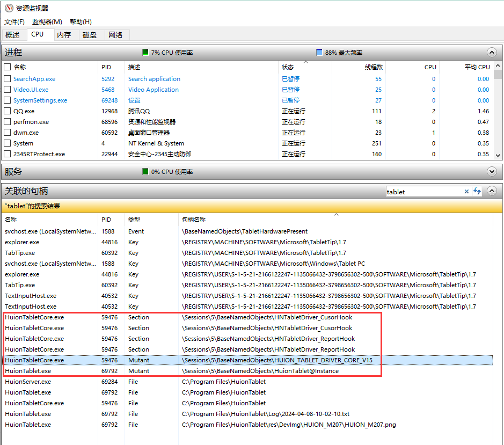
Task: Select the HuionServer.exe file handle row
Action: 247,382
